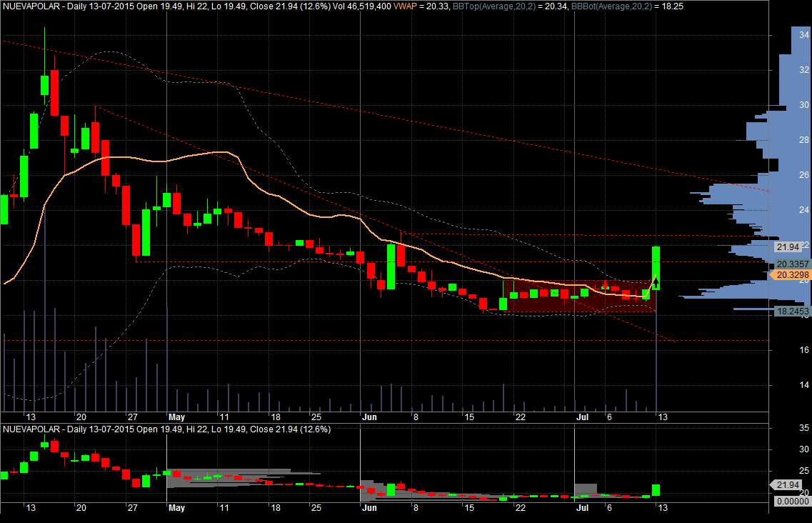This screenshot has height=523, width=812.
Task: Select the 18.2453 lower band price tag
Action: click(x=792, y=311)
